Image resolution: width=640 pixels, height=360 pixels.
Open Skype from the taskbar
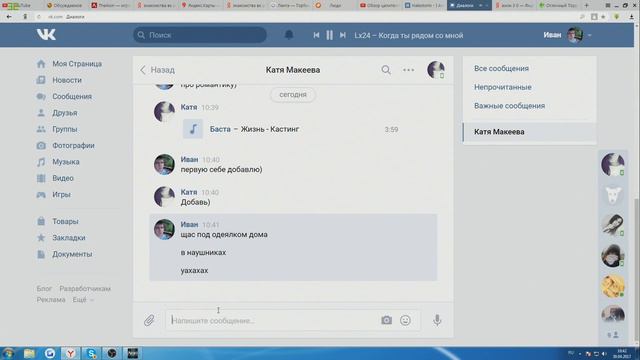tap(91, 353)
